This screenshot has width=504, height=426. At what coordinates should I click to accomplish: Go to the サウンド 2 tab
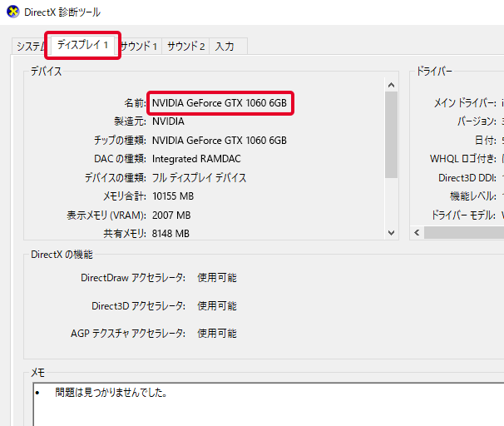tap(185, 47)
